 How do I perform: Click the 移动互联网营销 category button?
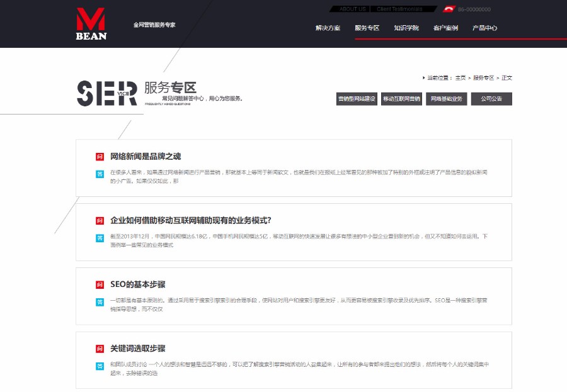tap(401, 99)
